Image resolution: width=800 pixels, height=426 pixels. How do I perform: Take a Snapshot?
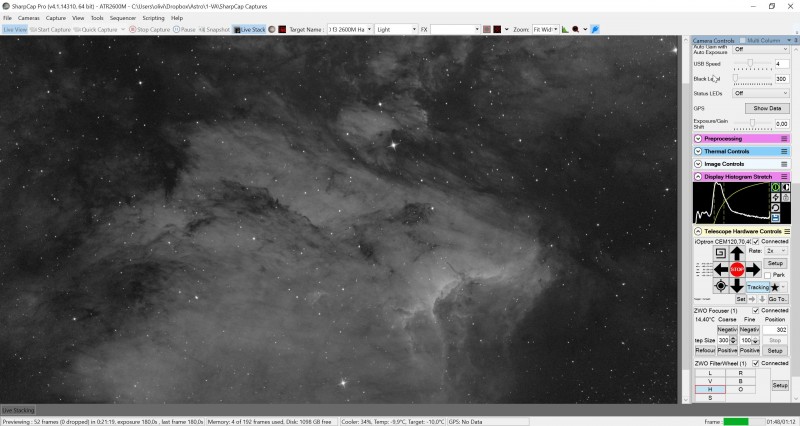click(x=214, y=30)
